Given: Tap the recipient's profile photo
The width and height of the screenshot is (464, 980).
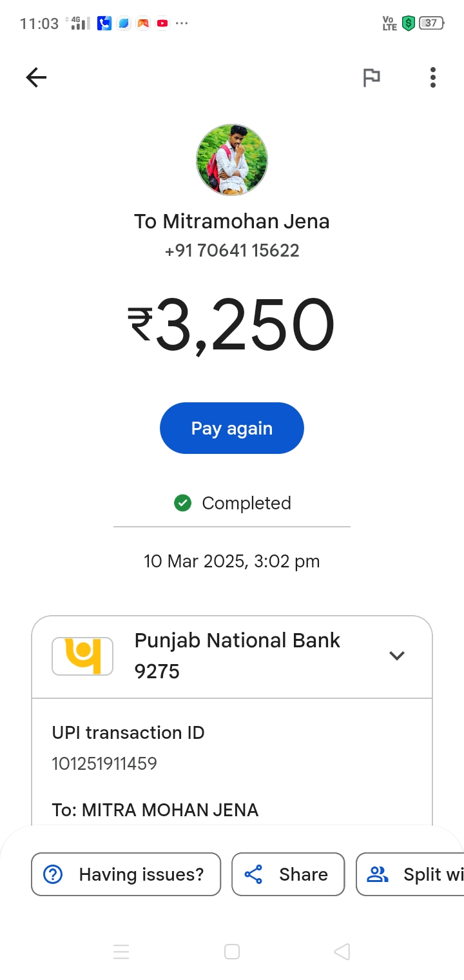Looking at the screenshot, I should point(232,160).
